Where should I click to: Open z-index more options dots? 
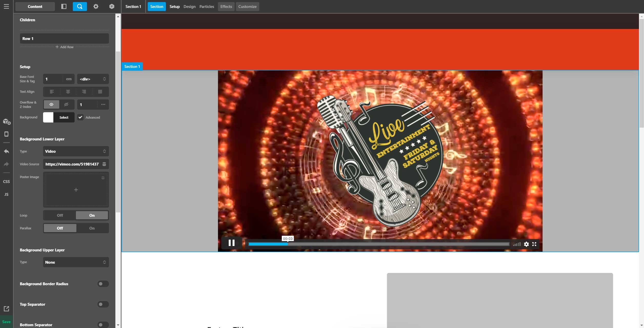103,105
